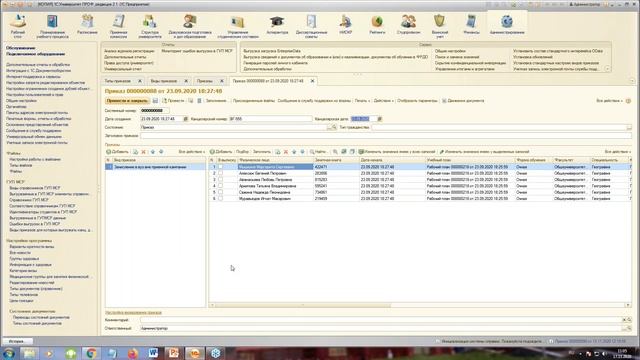
Task: Open Настройка визирования приказа link
Action: point(133,312)
